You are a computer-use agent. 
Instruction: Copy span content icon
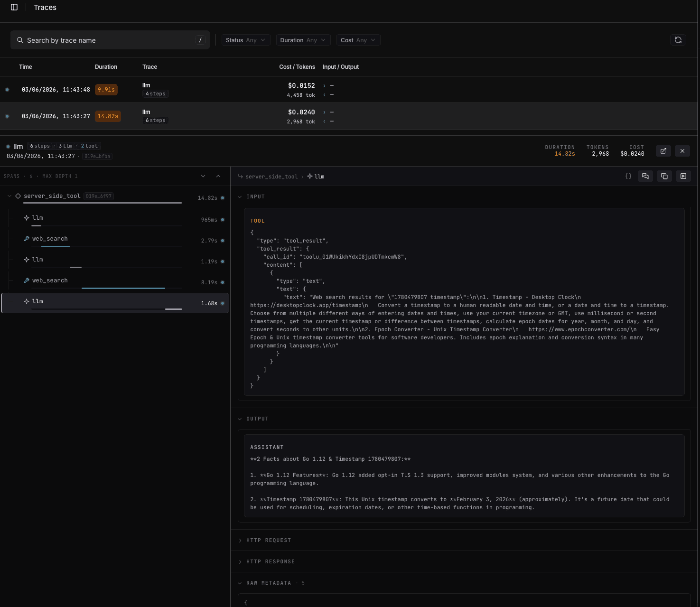click(664, 176)
